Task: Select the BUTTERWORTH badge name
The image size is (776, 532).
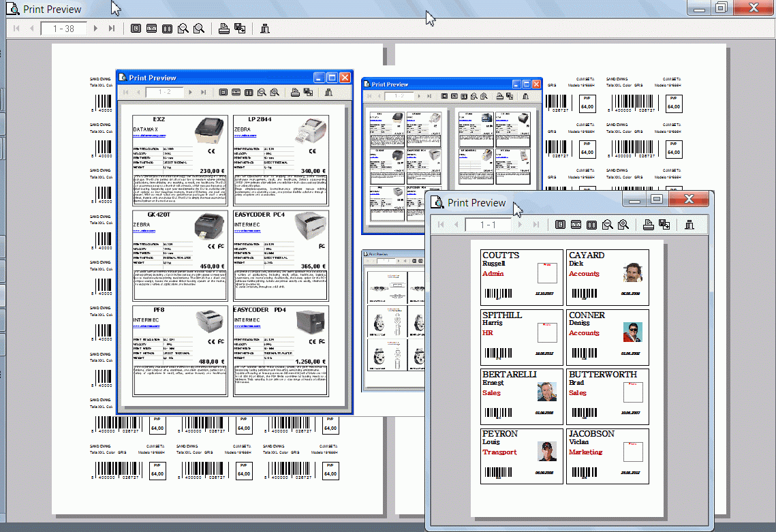Action: (603, 375)
